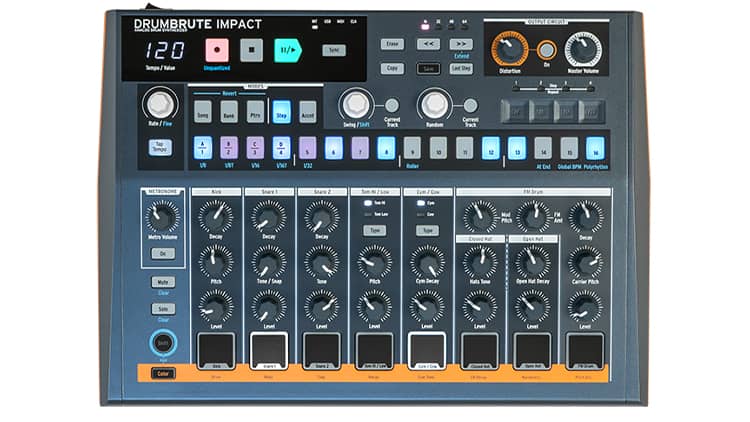The image size is (750, 422).
Task: Toggle step button D/4
Action: click(x=281, y=148)
